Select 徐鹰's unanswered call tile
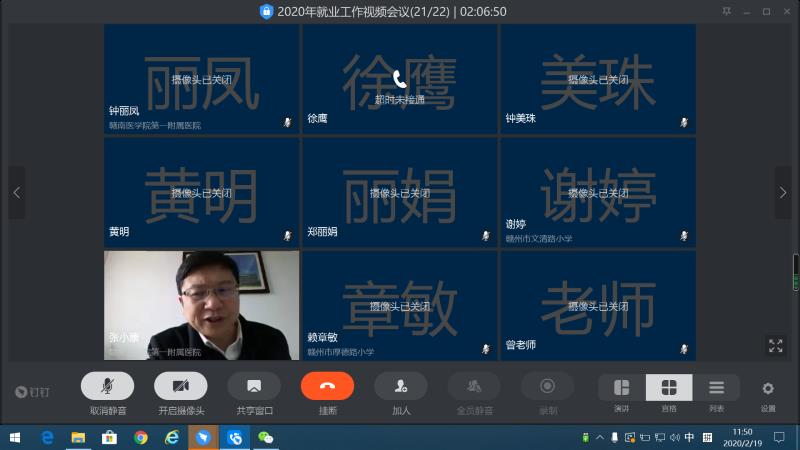Viewport: 800px width, 450px height. click(399, 79)
